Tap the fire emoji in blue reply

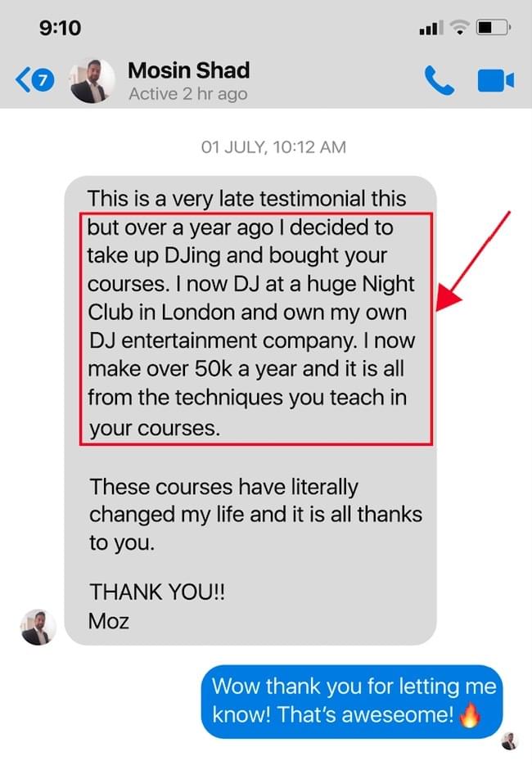470,715
